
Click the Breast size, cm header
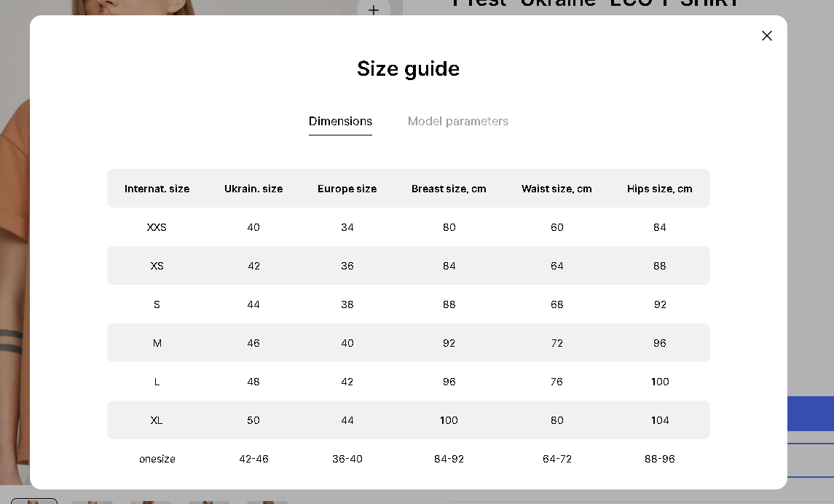click(x=449, y=189)
